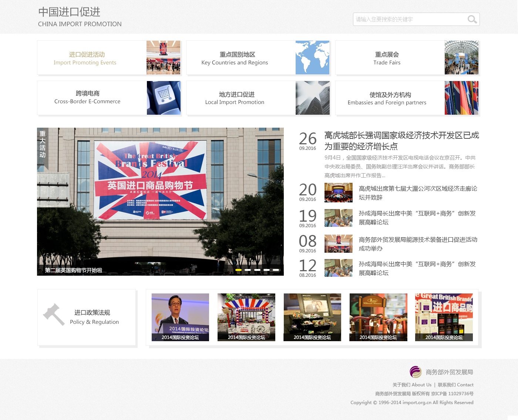The height and width of the screenshot is (420, 518).
Task: Click the shopping cart keyboard image
Action: click(164, 98)
